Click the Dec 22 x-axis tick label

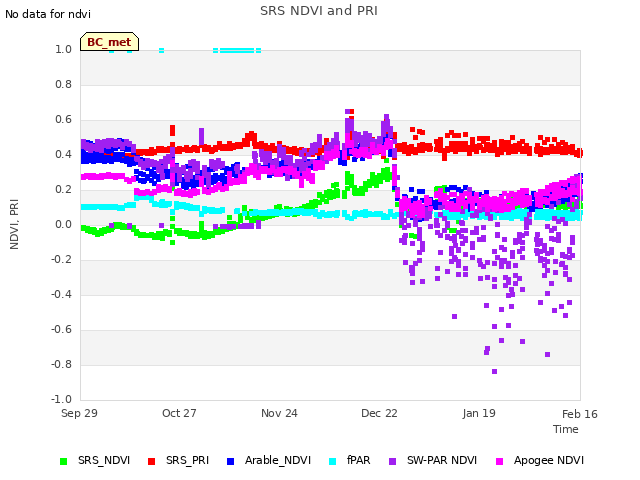point(379,413)
